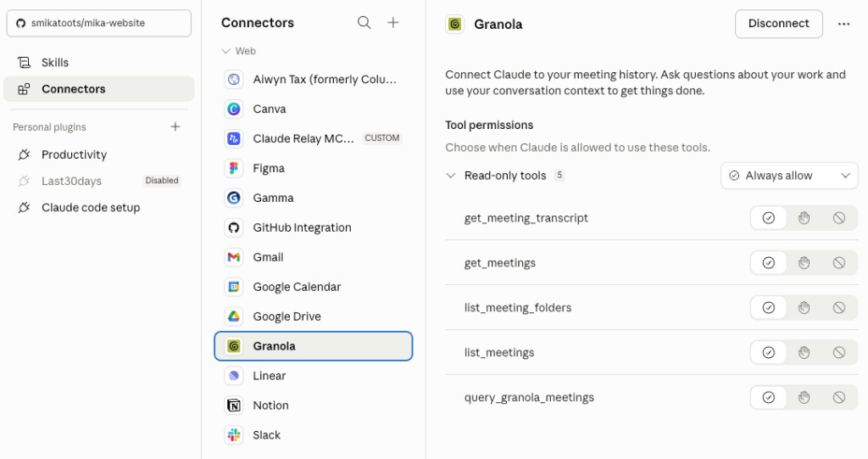Screen dimensions: 868x459
Task: Collapse the Read-only tools section
Action: 450,176
